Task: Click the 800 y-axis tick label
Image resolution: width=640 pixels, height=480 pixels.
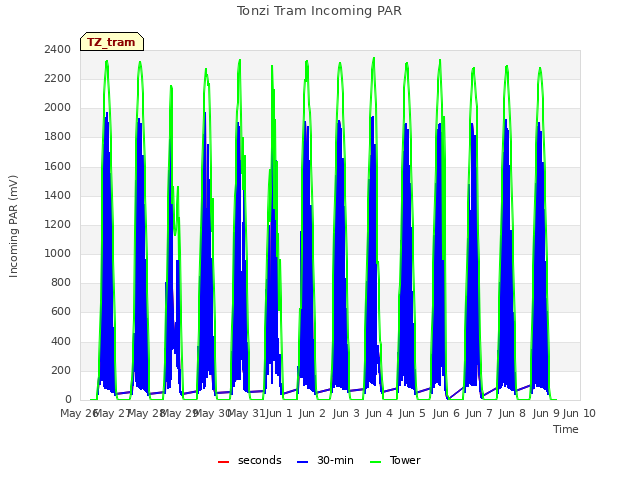Action: (x=61, y=282)
